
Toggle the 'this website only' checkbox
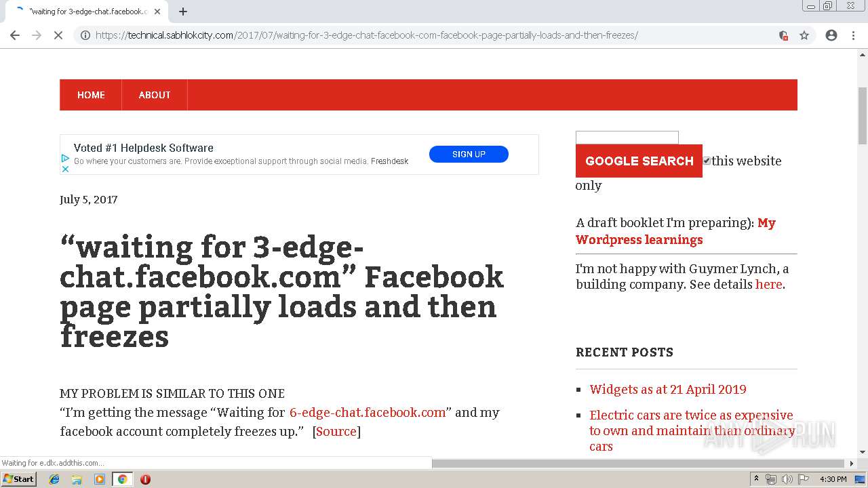click(707, 161)
